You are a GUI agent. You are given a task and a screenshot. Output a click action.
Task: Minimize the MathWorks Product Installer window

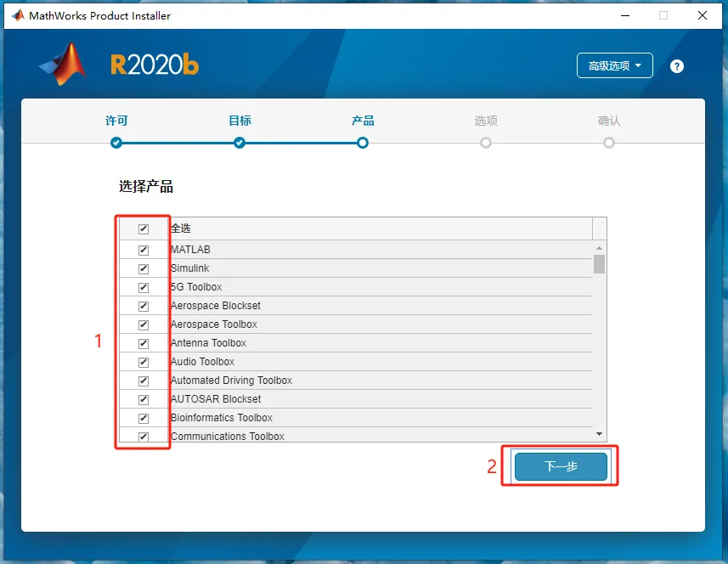click(x=625, y=15)
